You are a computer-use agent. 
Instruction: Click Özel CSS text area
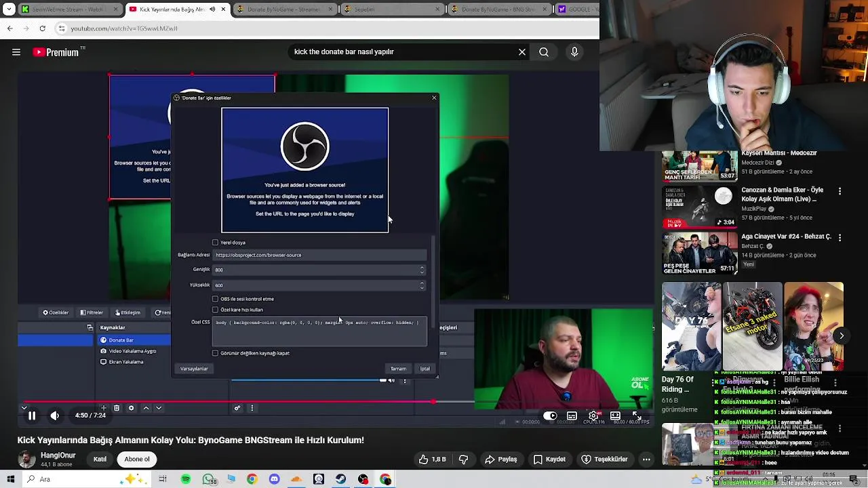[320, 331]
